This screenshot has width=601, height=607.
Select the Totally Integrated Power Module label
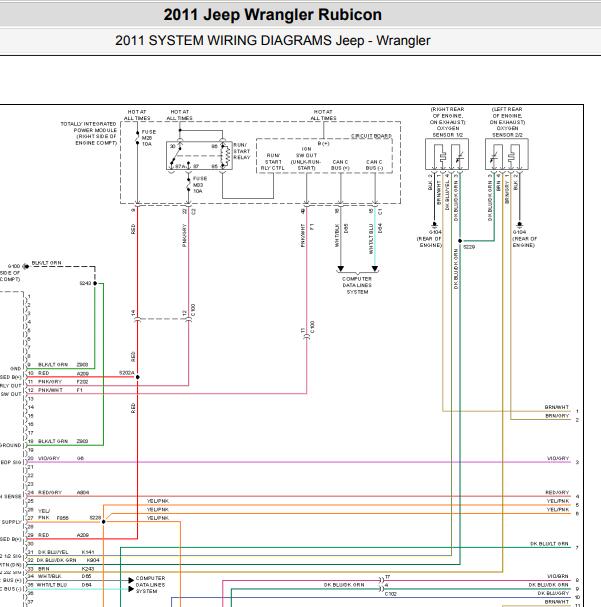pos(89,133)
